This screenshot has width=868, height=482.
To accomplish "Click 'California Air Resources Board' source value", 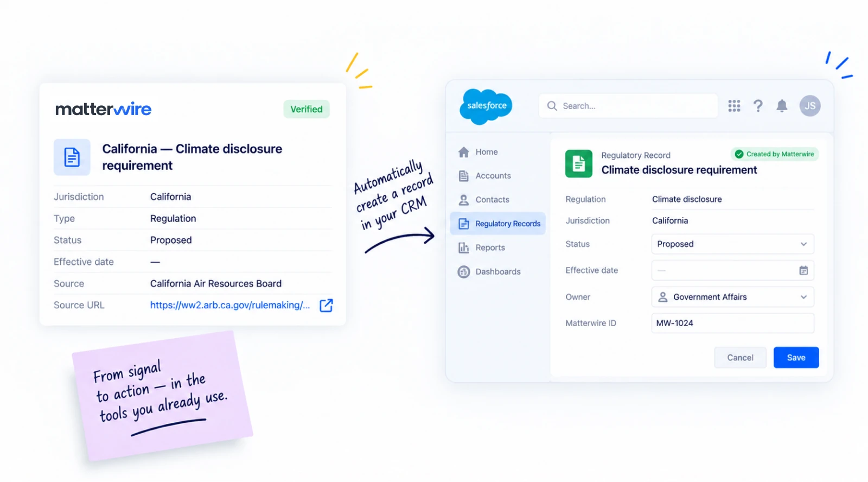I will pyautogui.click(x=216, y=283).
